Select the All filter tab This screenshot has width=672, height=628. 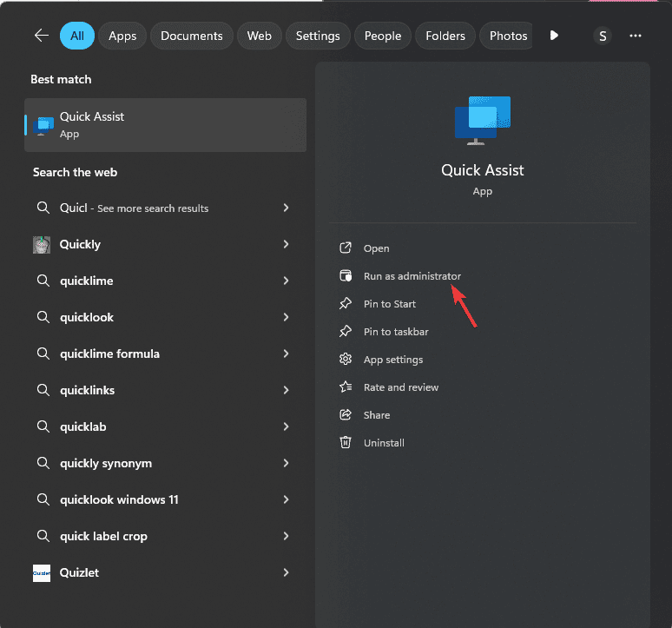[77, 36]
